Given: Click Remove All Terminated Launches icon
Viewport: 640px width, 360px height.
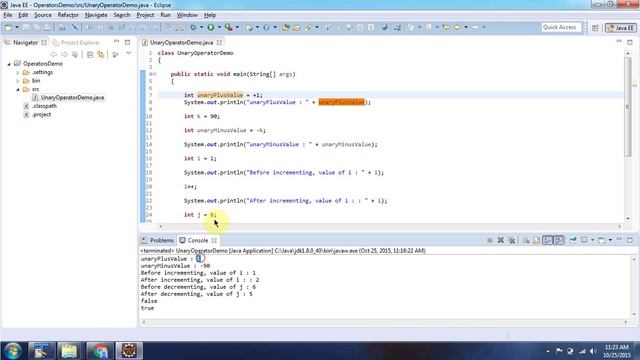Looking at the screenshot, I should (511, 240).
